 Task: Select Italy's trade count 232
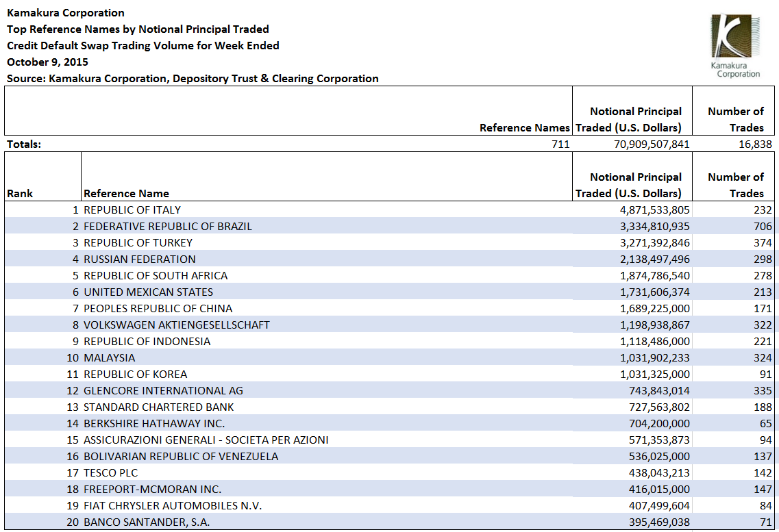pyautogui.click(x=763, y=210)
